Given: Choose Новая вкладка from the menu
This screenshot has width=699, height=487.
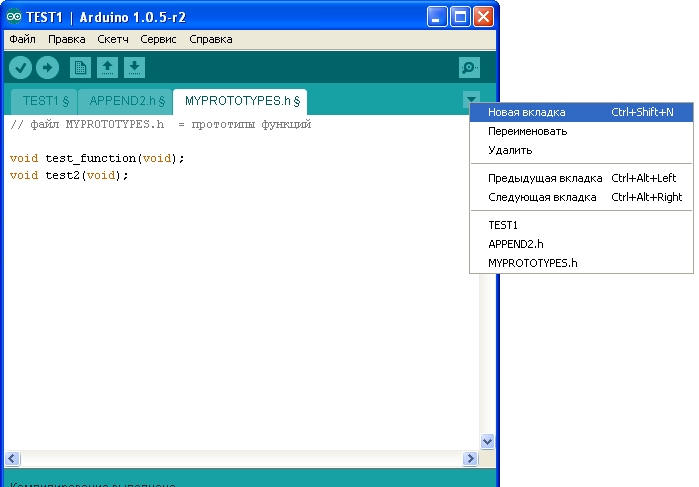Looking at the screenshot, I should pos(581,112).
